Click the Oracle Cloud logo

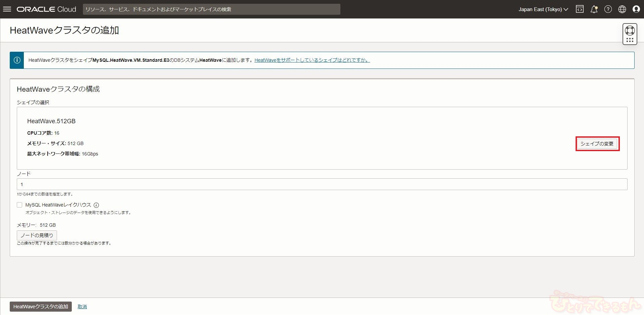point(46,9)
